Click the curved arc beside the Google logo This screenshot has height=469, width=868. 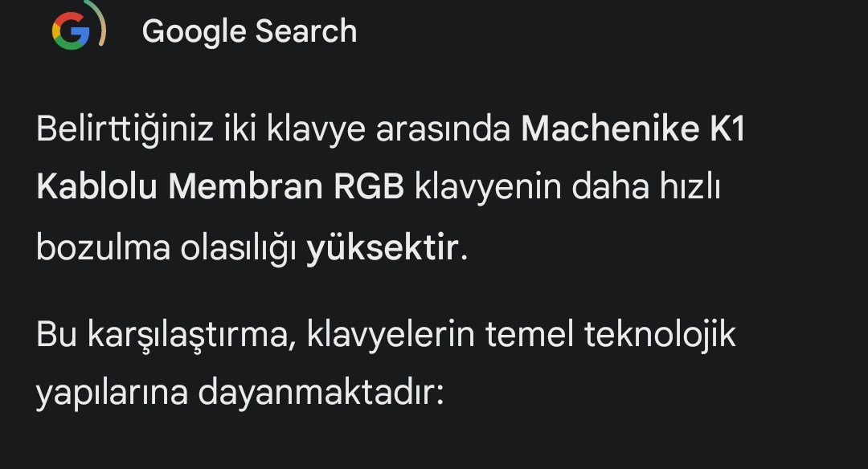coord(98,23)
